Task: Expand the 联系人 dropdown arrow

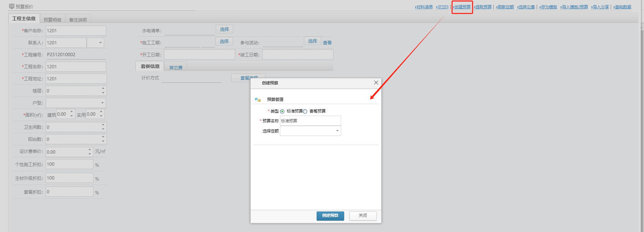Action: (x=100, y=43)
